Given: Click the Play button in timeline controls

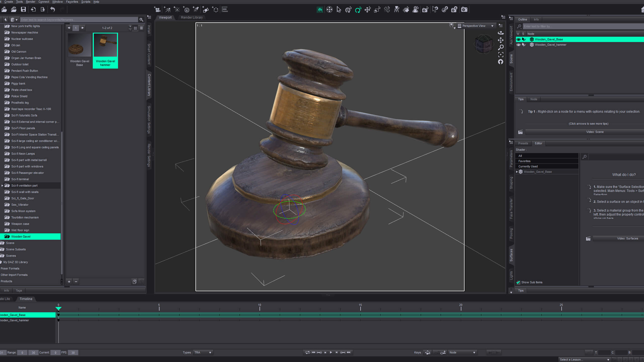Looking at the screenshot, I should pyautogui.click(x=331, y=352).
